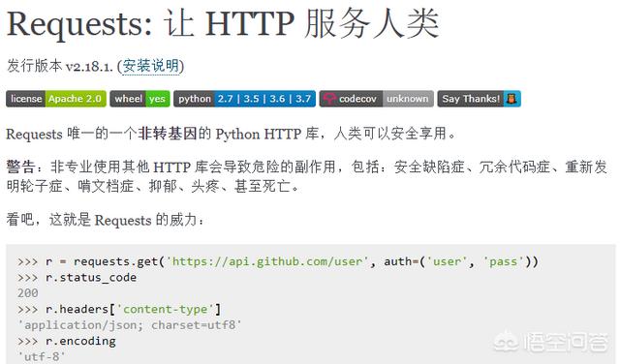
Task: Click the Requests page heading
Action: click(x=223, y=24)
